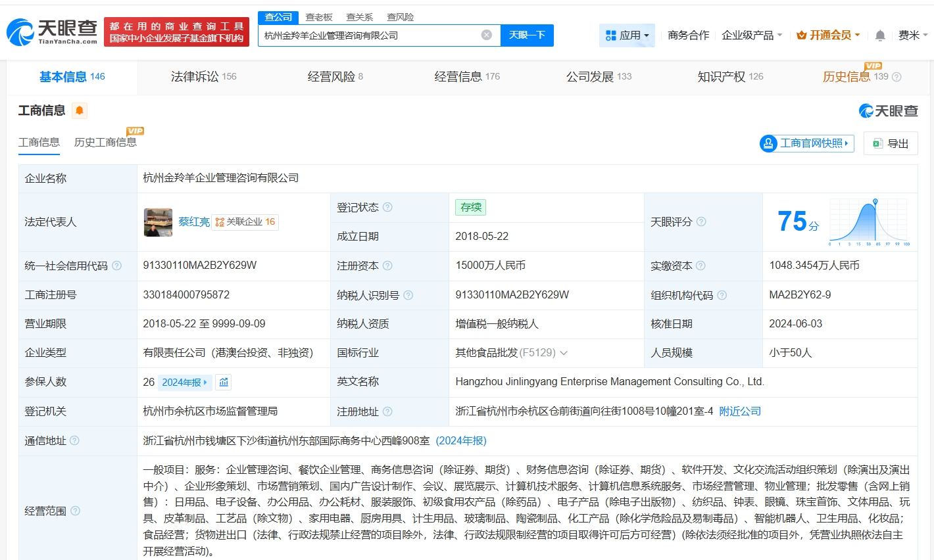The width and height of the screenshot is (934, 560).
Task: Click the question mark icon beside 实缴资本
Action: click(702, 266)
